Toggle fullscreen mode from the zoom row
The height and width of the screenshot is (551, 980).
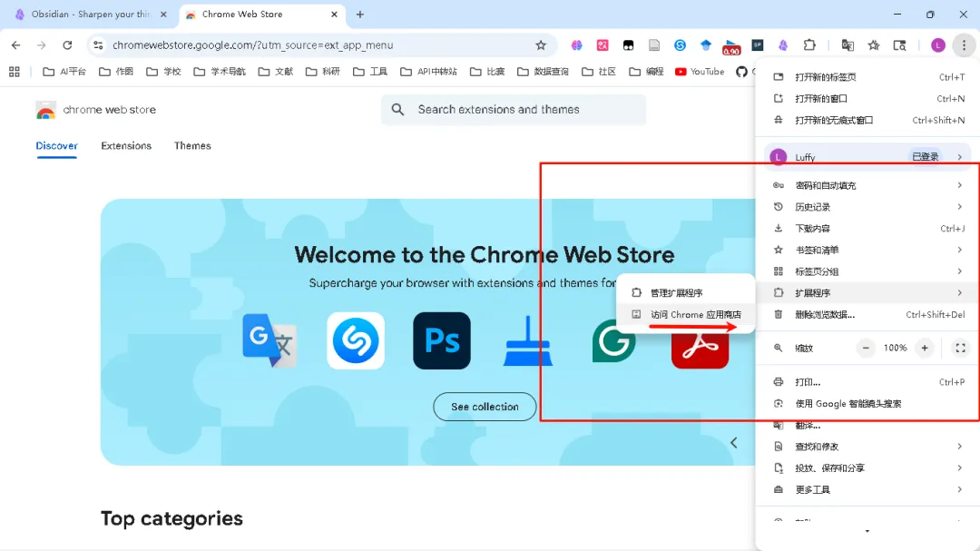960,348
